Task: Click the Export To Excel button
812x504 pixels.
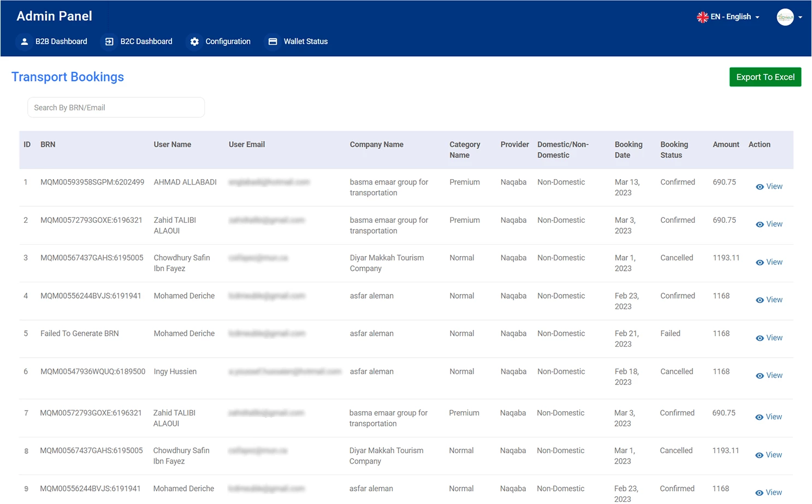Action: 765,77
